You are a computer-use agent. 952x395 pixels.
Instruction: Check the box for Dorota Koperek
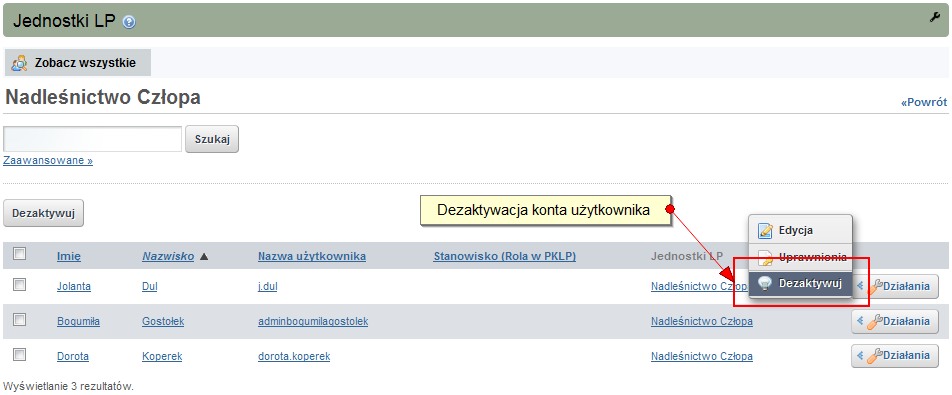(19, 354)
